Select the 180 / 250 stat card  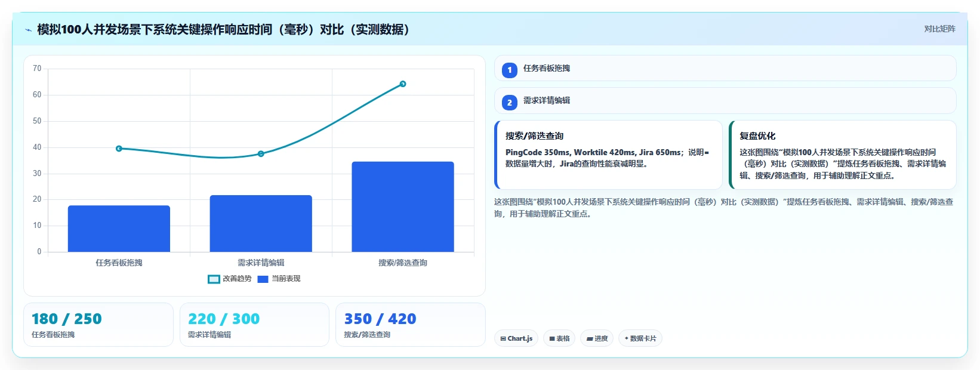[x=98, y=325]
